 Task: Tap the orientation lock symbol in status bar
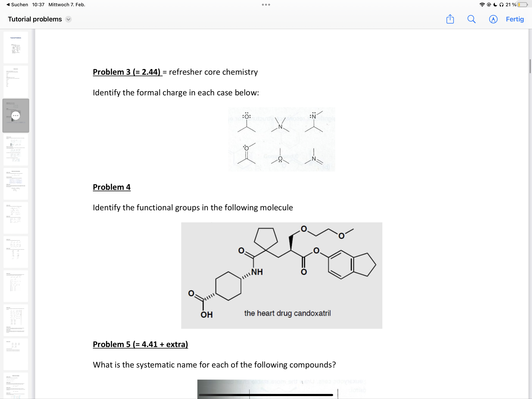tap(489, 4)
